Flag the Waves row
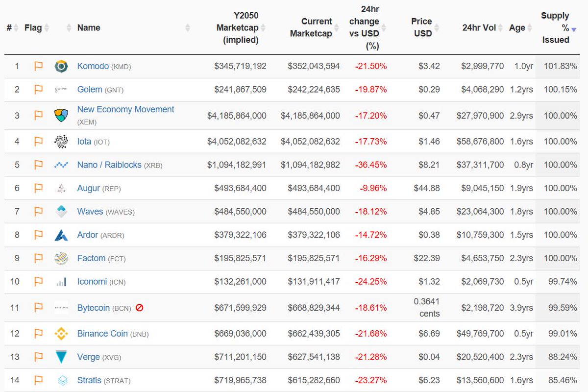This screenshot has height=392, width=588. (38, 212)
